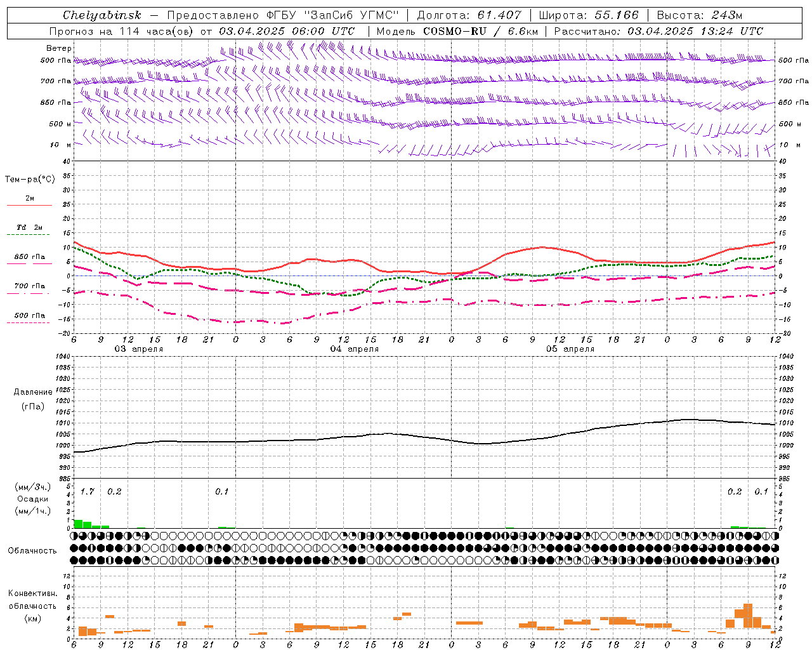
Task: Click the Ветер wind panel label
Action: pos(59,48)
